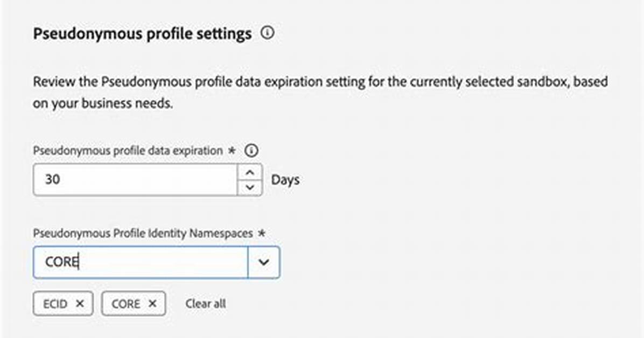The width and height of the screenshot is (644, 338).
Task: Click the Pseudonymous profile data expiration label
Action: click(128, 151)
